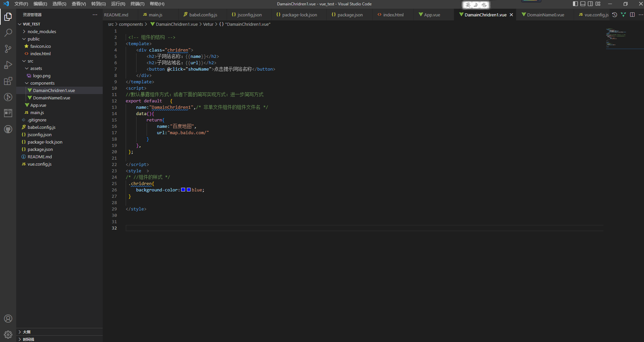The height and width of the screenshot is (342, 644).
Task: Open Customize Layout icon in title bar
Action: pos(598,4)
